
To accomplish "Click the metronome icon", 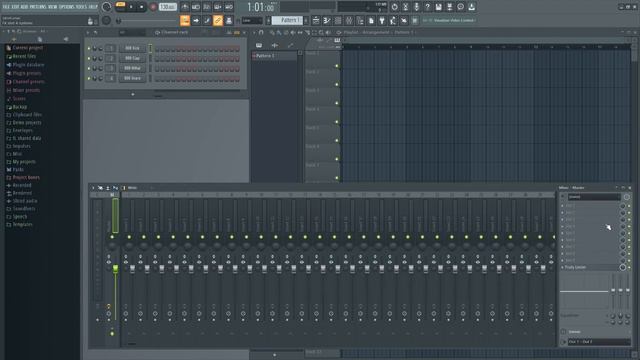I will click(x=184, y=7).
